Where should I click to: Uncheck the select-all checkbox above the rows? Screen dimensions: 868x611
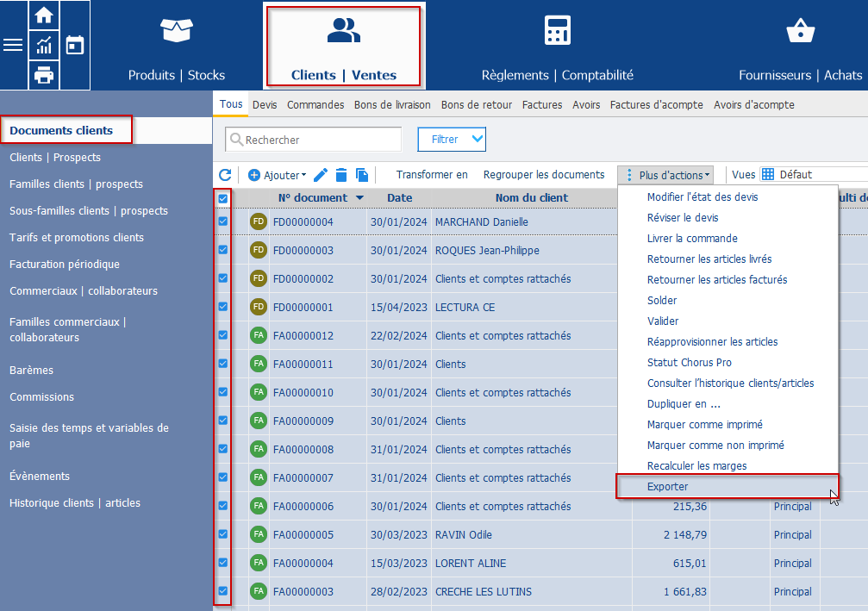[222, 198]
